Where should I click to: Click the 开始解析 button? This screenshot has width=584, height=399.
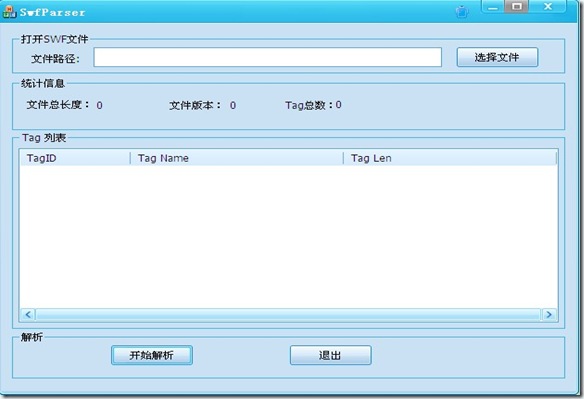pyautogui.click(x=152, y=355)
